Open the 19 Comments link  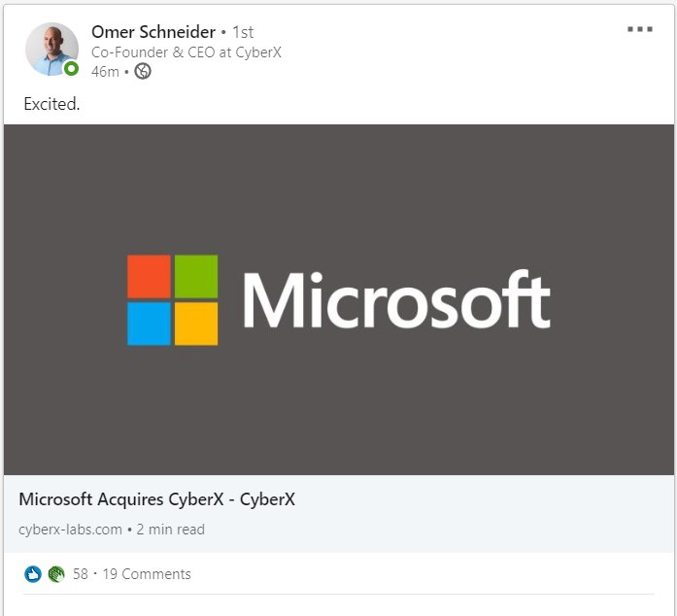(147, 574)
